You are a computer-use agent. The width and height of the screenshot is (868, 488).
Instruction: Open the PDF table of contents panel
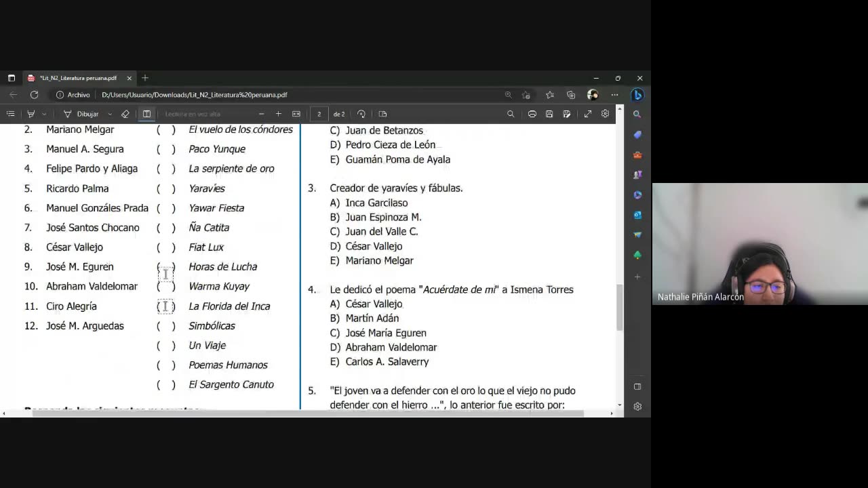tap(10, 114)
